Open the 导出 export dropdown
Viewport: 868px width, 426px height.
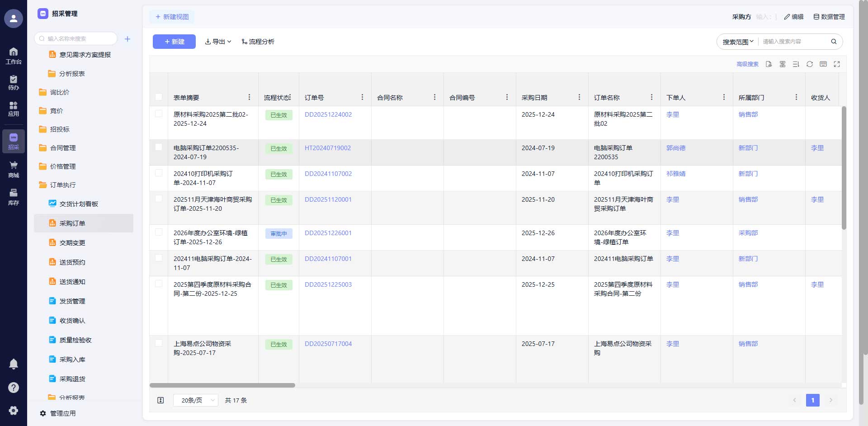point(218,42)
